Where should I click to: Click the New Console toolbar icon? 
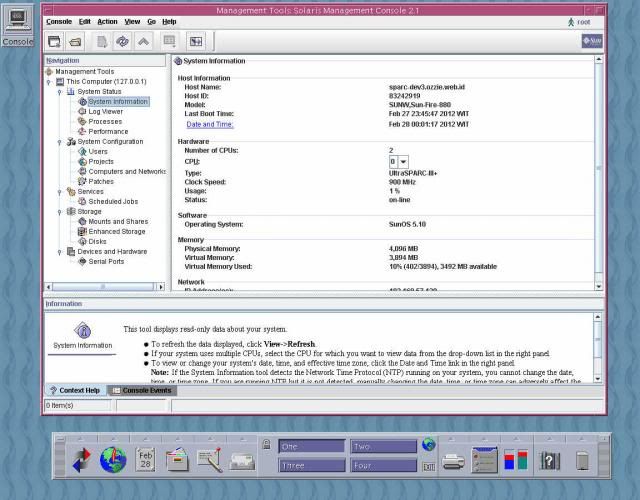pyautogui.click(x=54, y=41)
